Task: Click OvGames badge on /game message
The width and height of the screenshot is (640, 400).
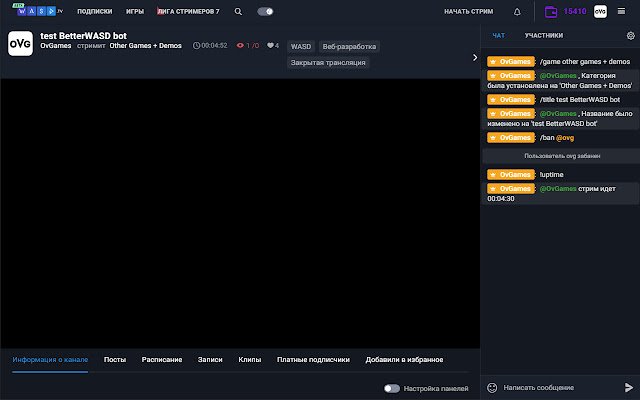Action: click(x=511, y=62)
